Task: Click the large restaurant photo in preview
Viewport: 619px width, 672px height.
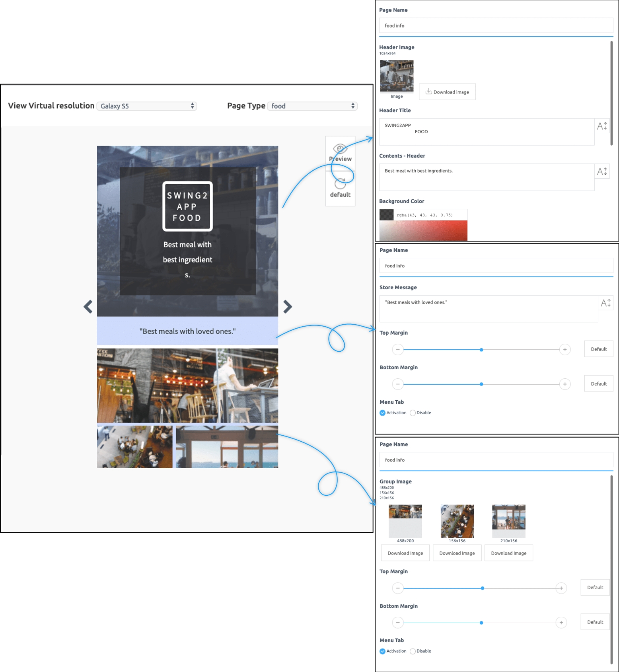Action: [x=187, y=386]
